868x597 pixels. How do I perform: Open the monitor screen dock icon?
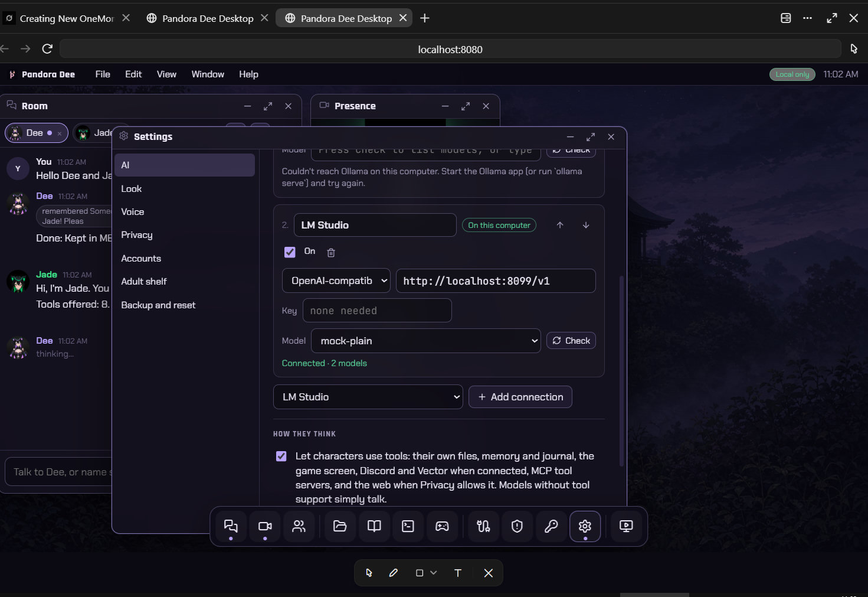coord(626,526)
